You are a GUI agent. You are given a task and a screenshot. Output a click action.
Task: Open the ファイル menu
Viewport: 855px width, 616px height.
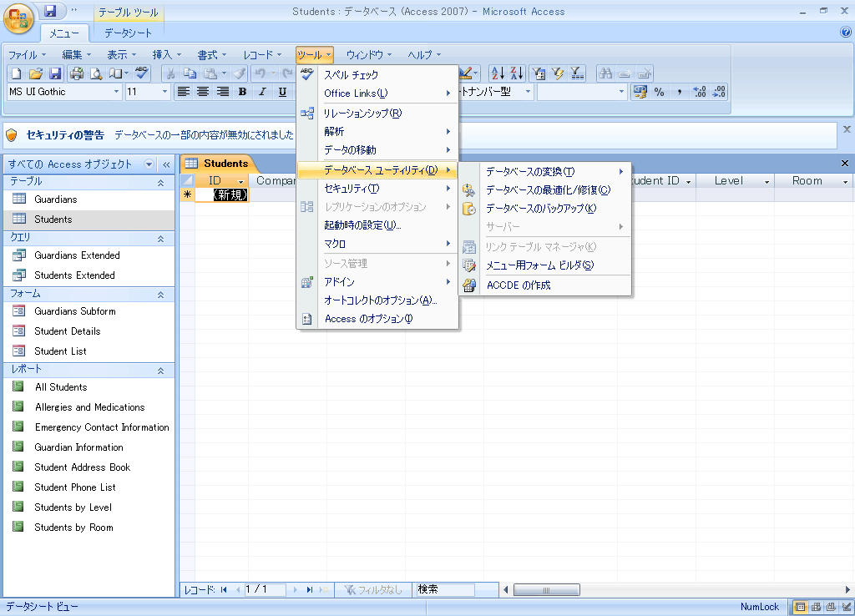coord(27,54)
